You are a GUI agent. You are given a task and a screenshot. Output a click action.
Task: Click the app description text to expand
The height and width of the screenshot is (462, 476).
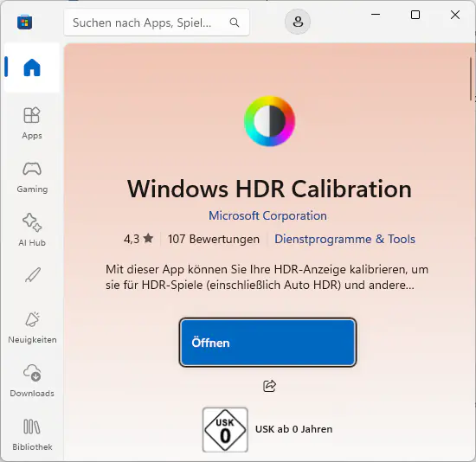(x=267, y=277)
